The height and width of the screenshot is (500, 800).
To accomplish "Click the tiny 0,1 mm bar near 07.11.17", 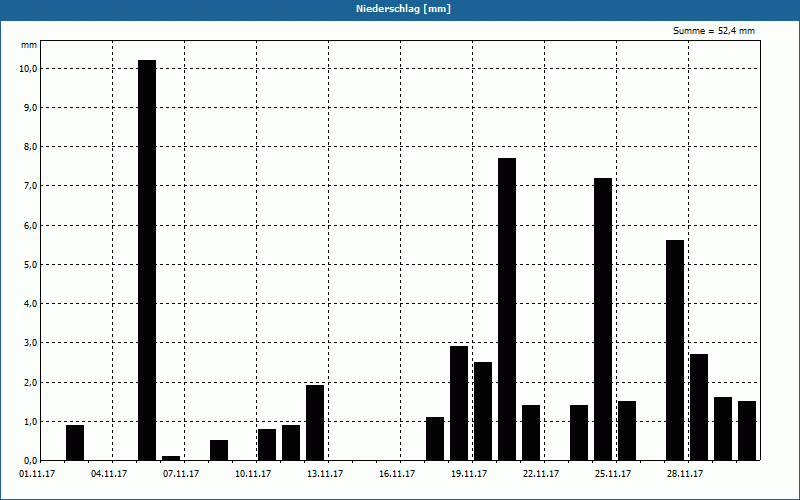I will click(x=171, y=458).
